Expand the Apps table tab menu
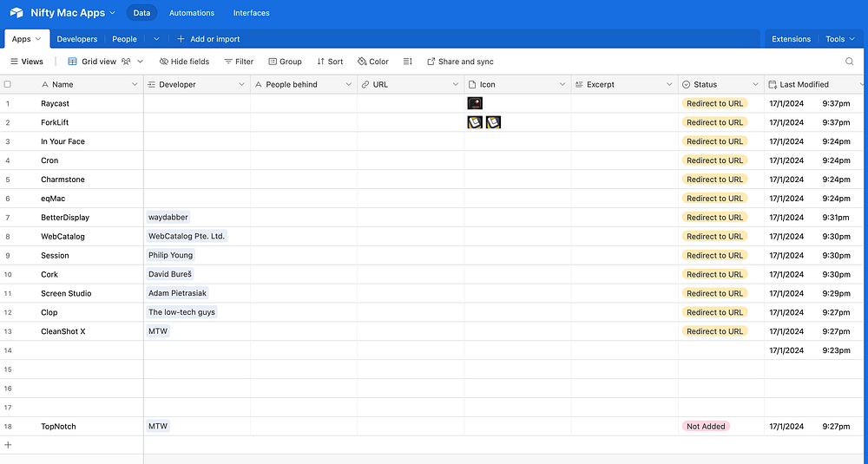 point(38,39)
